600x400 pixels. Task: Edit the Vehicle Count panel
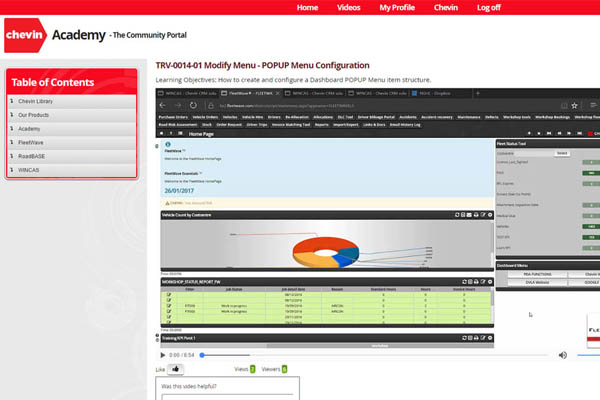tap(483, 215)
